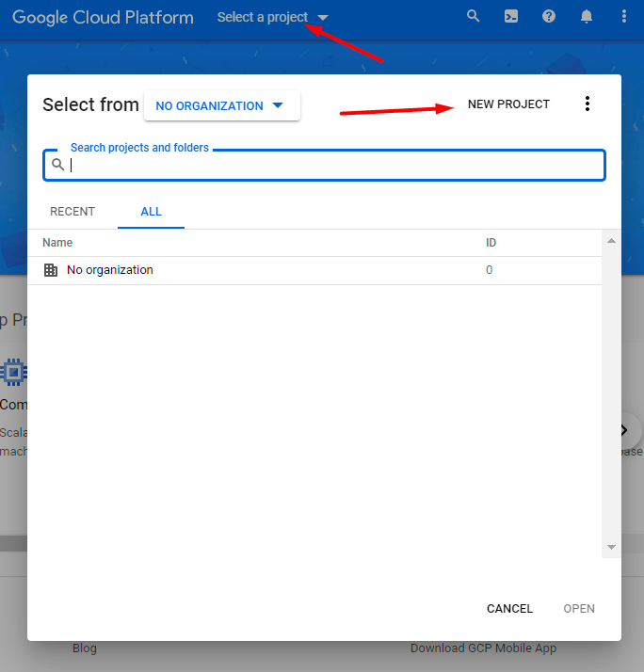644x672 pixels.
Task: Click the organization building icon
Action: click(x=51, y=270)
